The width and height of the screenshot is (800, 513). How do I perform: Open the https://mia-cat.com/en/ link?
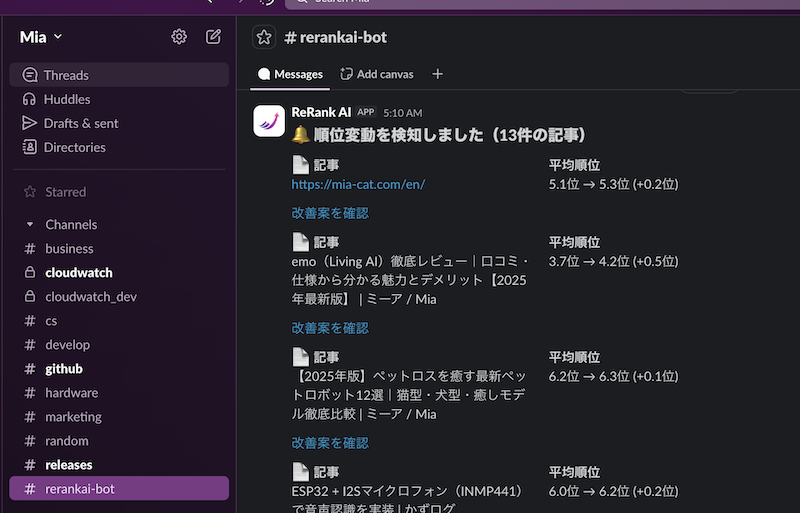(358, 184)
